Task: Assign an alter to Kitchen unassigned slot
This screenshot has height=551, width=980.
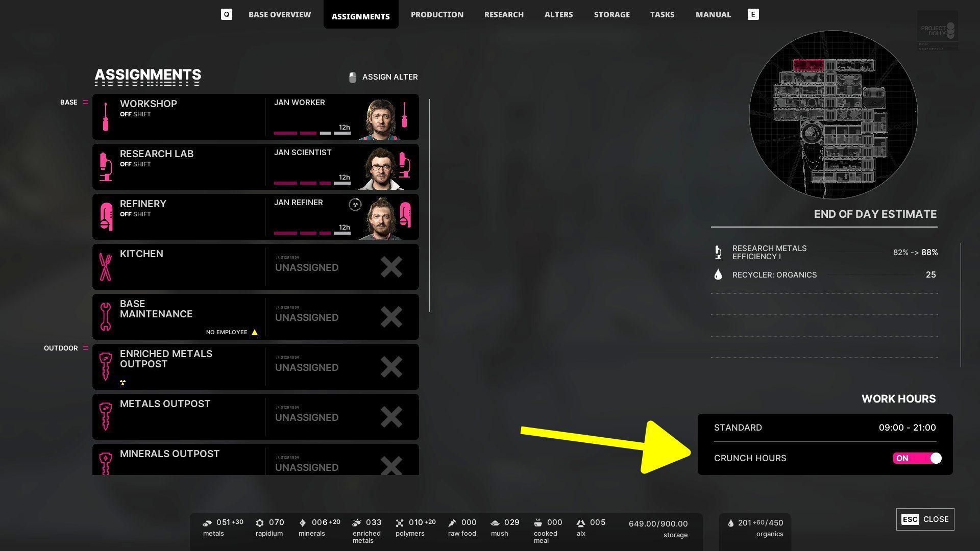Action: pos(342,267)
